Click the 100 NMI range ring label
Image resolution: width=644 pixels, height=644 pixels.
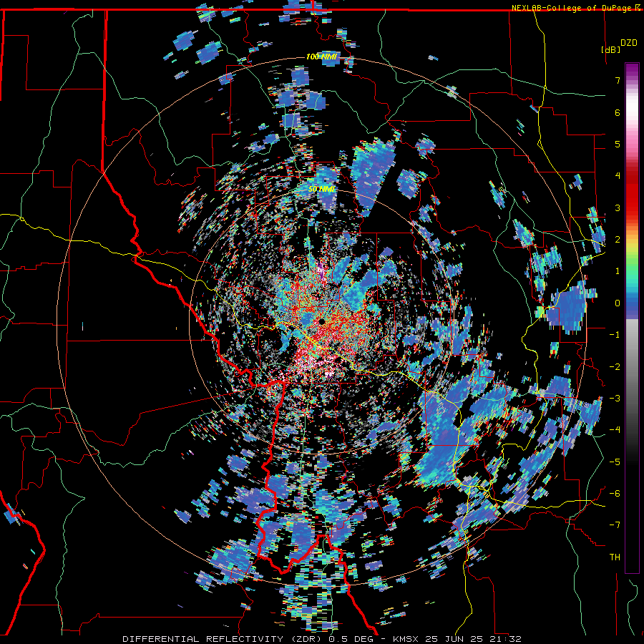coord(321,57)
